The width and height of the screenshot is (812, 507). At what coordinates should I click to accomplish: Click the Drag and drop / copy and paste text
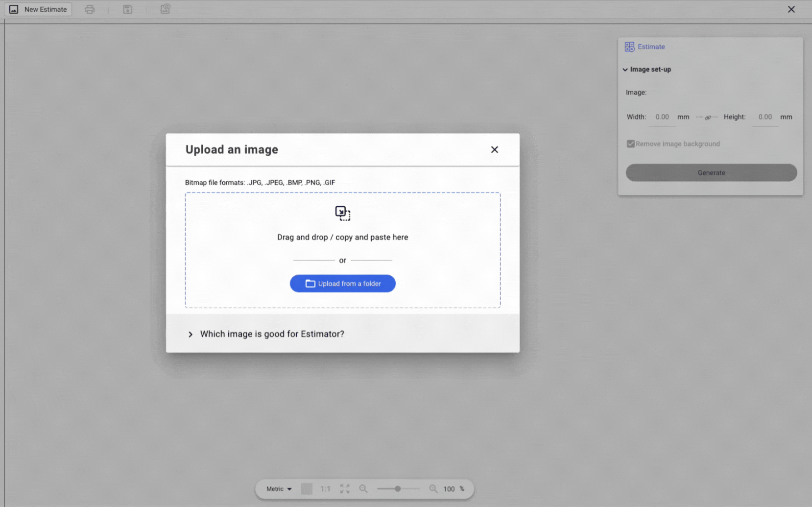point(343,237)
